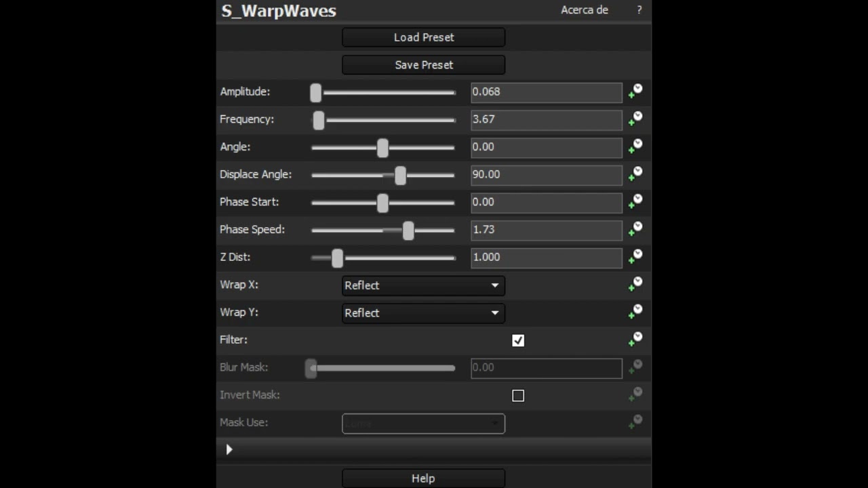The width and height of the screenshot is (868, 488).
Task: Expand the collapsed section triangle
Action: tap(229, 449)
